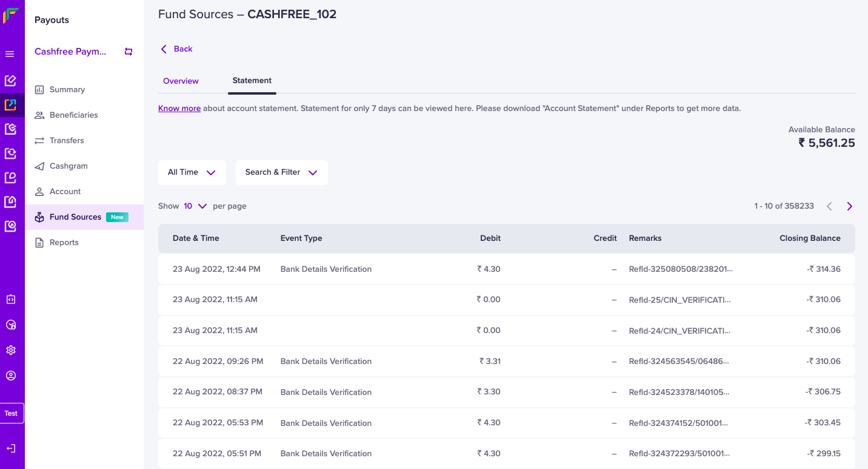Open the developers code-bracket icon
Screen dimensions: 868x469
tap(10, 299)
